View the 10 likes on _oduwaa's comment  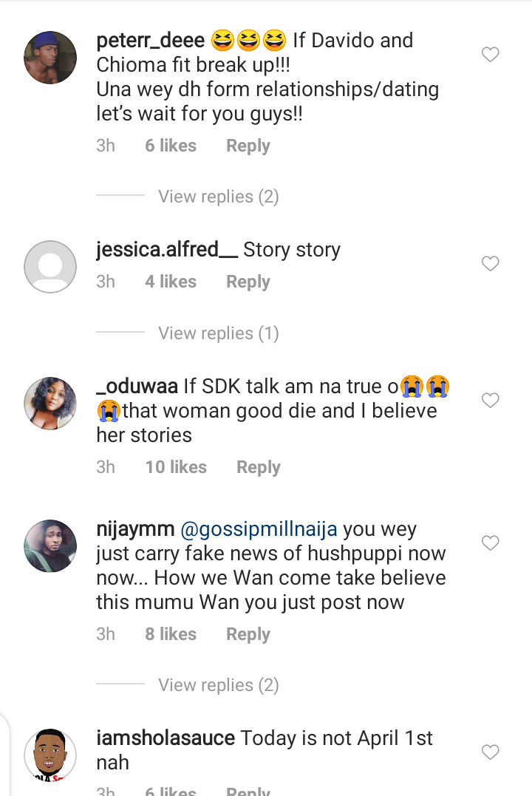point(176,467)
